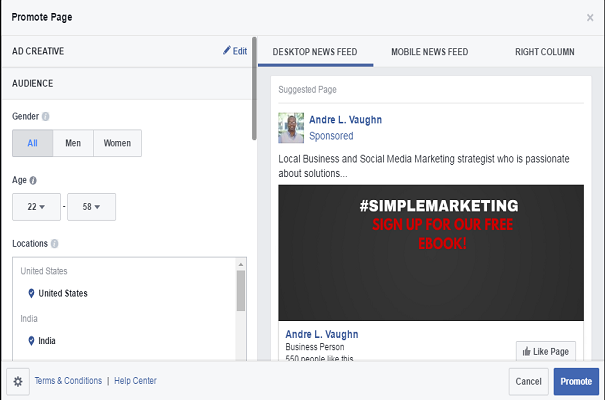Screen dimensions: 605x400
Task: Edit the Ad Creative section
Action: (x=234, y=51)
